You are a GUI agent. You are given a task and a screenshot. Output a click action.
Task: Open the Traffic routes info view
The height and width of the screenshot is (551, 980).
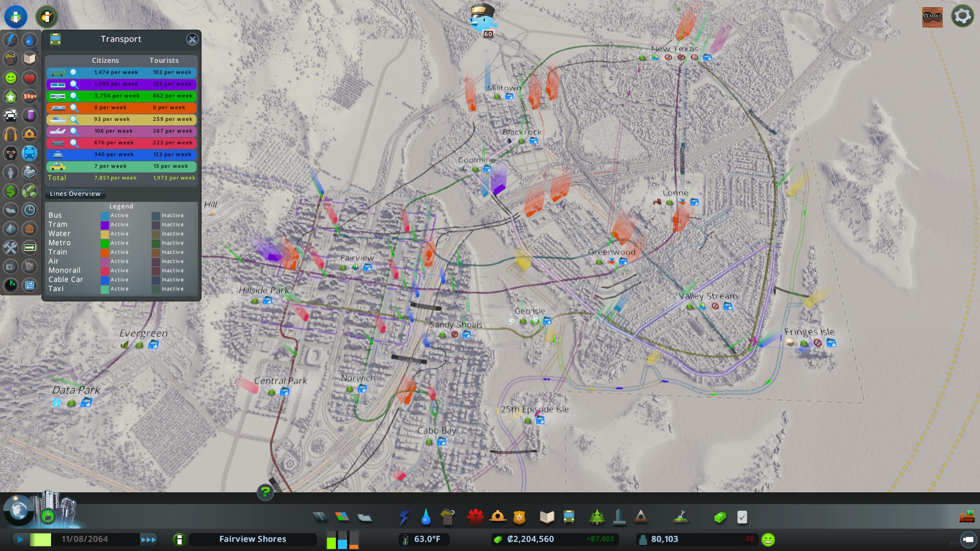30,285
